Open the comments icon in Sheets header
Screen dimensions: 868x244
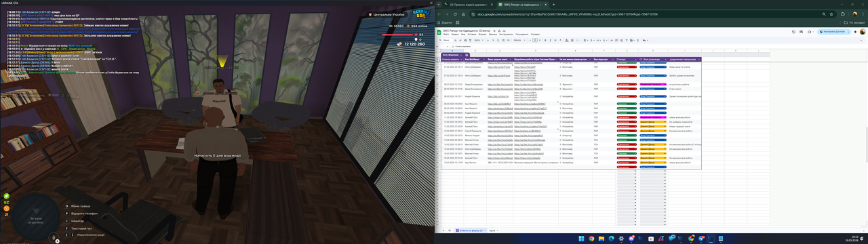[801, 32]
